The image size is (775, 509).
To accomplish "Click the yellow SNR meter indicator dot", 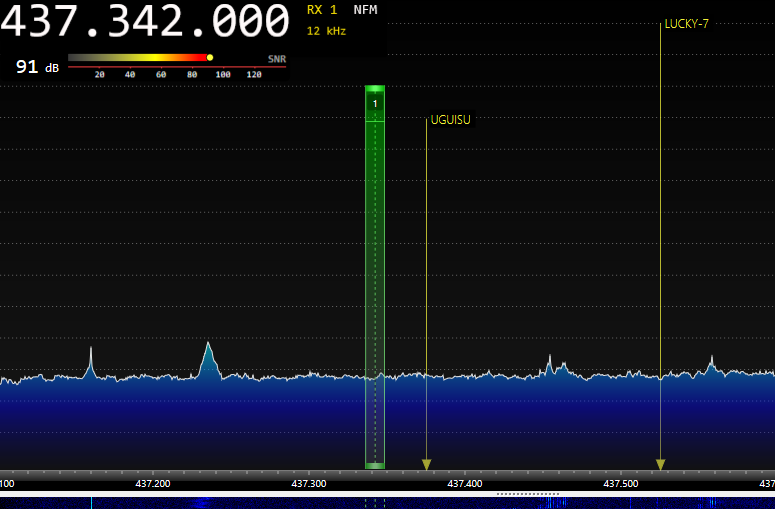I will (x=210, y=58).
